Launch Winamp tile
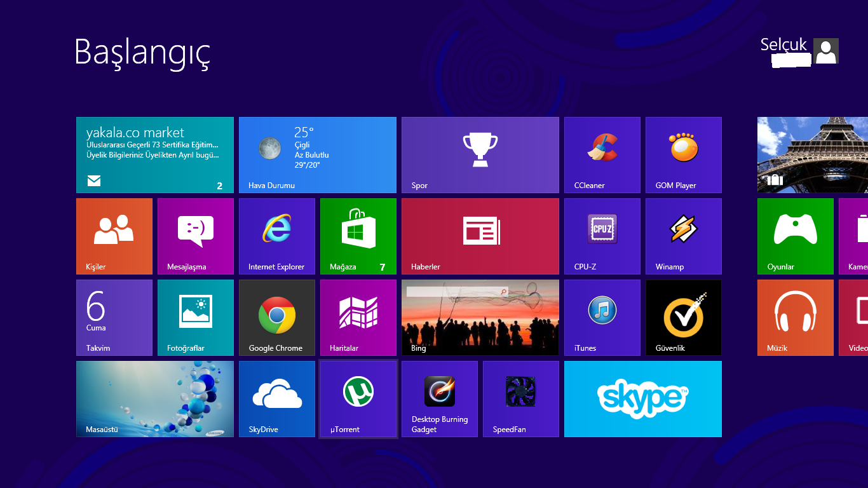 [684, 236]
